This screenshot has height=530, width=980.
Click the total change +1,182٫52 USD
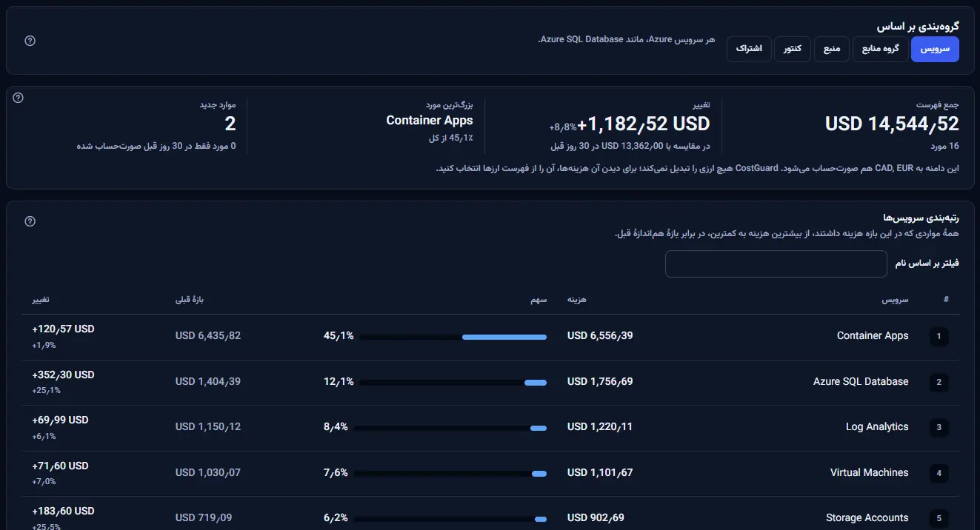[644, 124]
